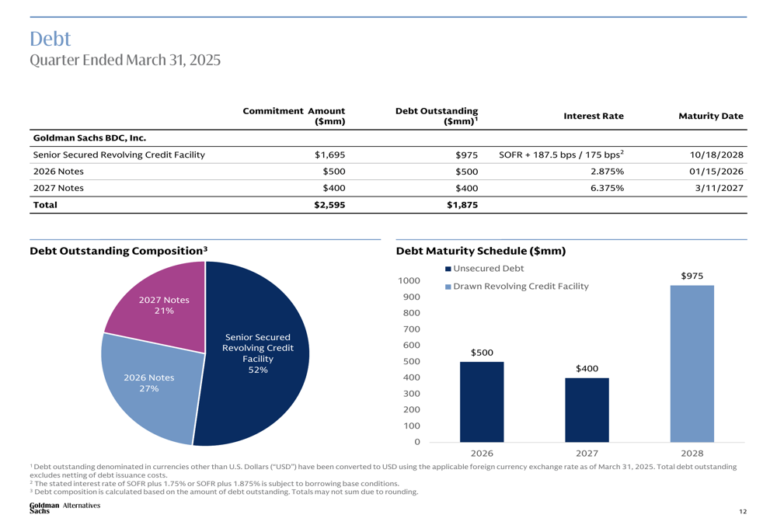
Task: Select the 2026 bar in the maturity chart
Action: click(482, 402)
